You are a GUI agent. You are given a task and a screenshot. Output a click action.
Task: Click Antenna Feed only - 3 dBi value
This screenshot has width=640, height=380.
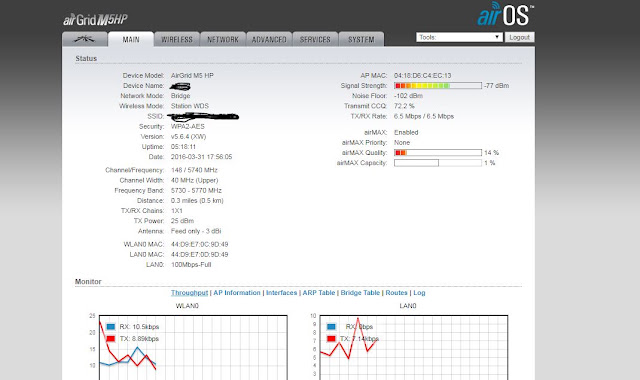click(196, 231)
